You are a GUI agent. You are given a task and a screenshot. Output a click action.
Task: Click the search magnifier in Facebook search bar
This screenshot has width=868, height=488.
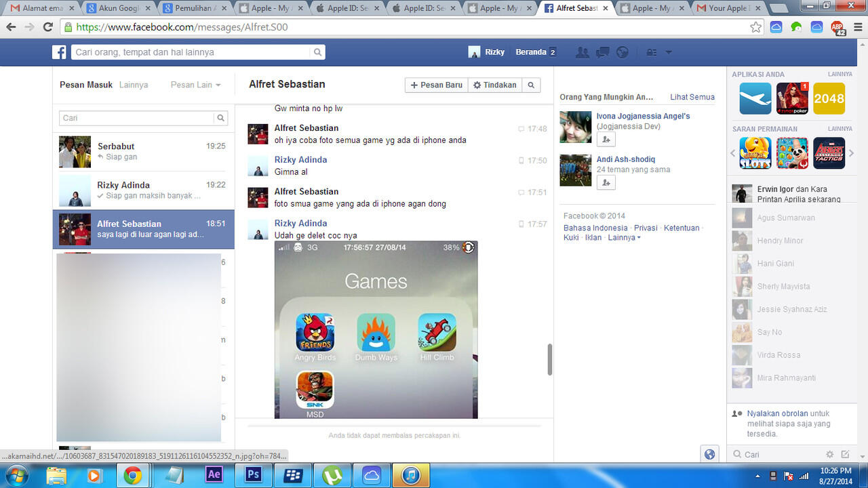(317, 52)
